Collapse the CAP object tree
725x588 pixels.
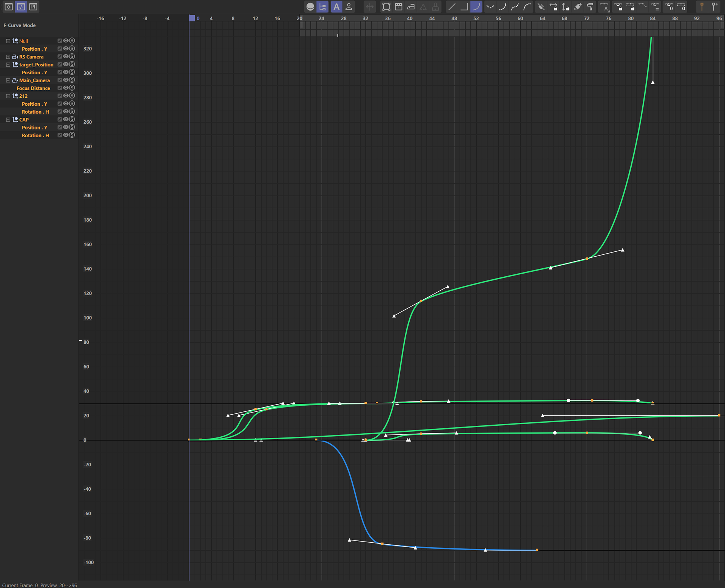pyautogui.click(x=8, y=120)
